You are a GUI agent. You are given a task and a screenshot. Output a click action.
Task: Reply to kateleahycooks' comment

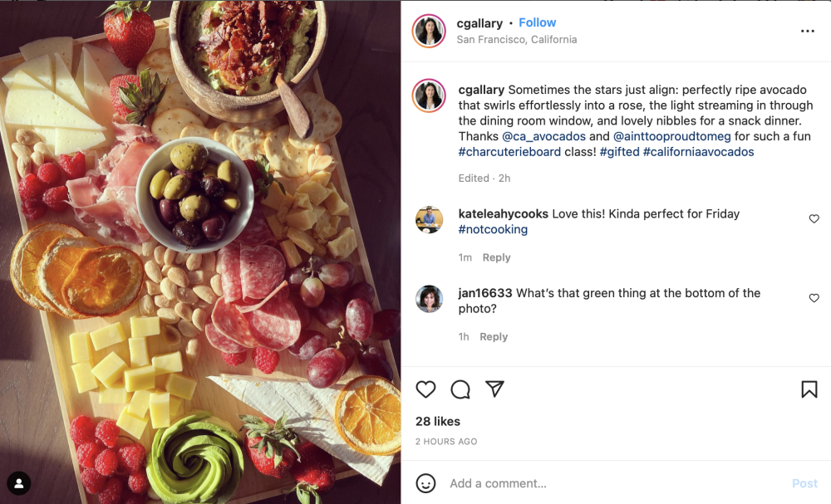tap(496, 257)
